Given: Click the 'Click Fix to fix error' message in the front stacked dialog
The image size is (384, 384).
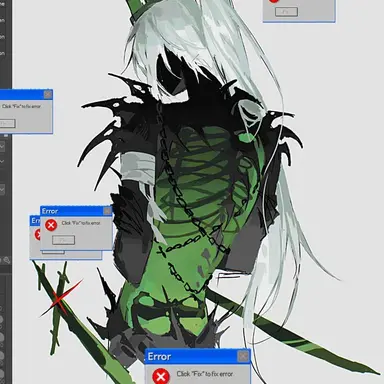Looking at the screenshot, I should coord(81,223).
